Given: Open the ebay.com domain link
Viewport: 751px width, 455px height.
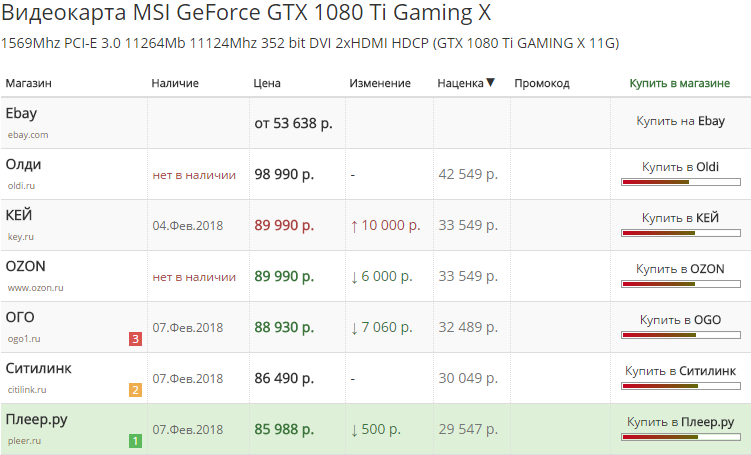Looking at the screenshot, I should click(28, 135).
